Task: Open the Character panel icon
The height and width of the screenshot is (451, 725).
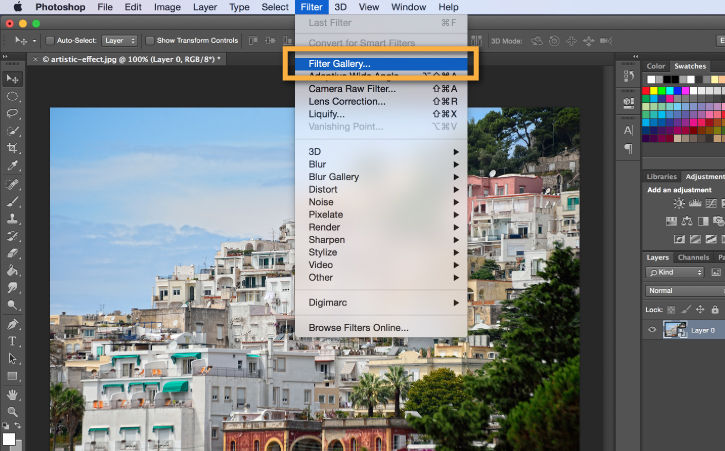Action: point(628,130)
